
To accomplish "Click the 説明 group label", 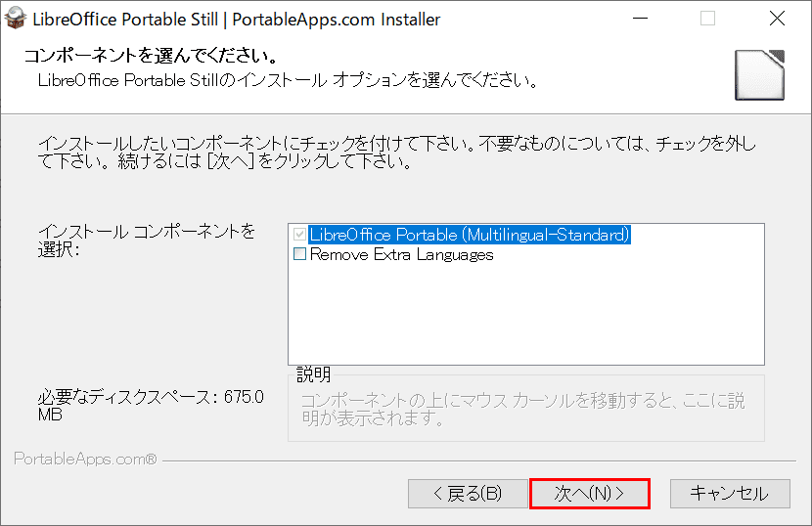I will (x=313, y=373).
